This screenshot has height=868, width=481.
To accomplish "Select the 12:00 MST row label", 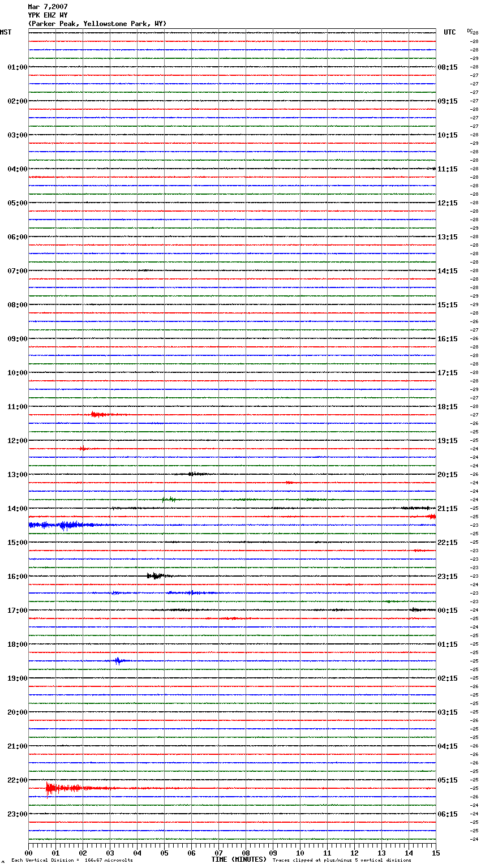I will (18, 441).
